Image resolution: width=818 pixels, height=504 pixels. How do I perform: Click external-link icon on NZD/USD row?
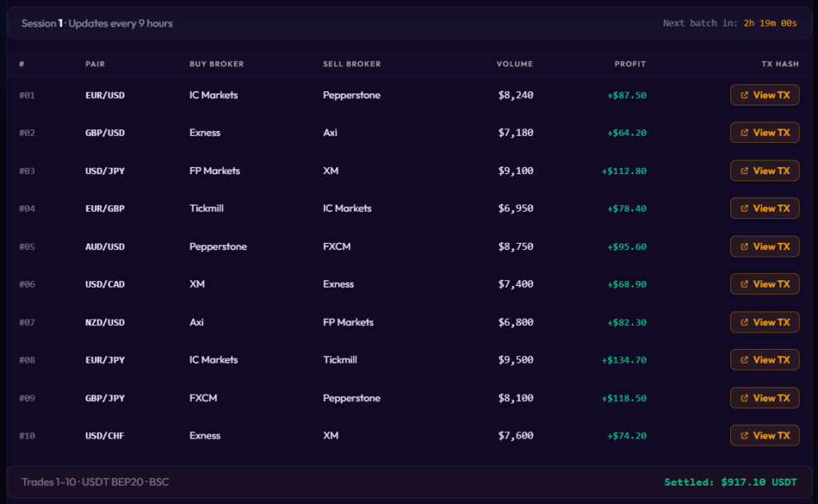[x=745, y=322]
